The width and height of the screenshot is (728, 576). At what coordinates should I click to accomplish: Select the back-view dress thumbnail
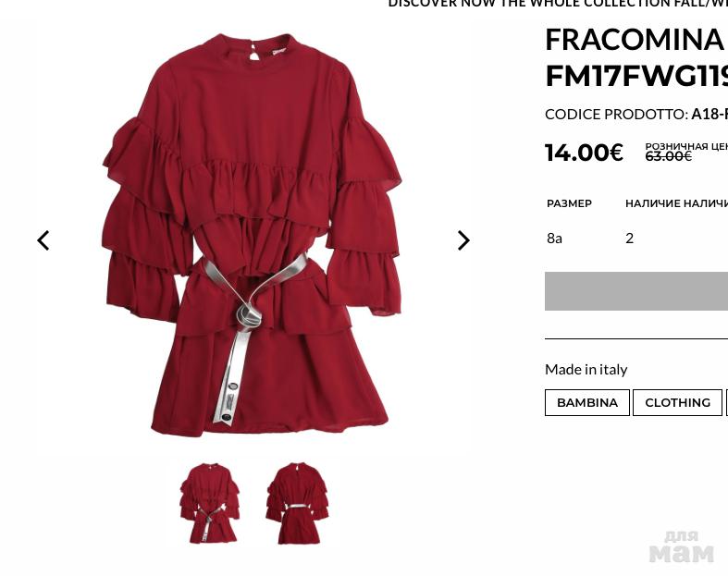tap(297, 503)
